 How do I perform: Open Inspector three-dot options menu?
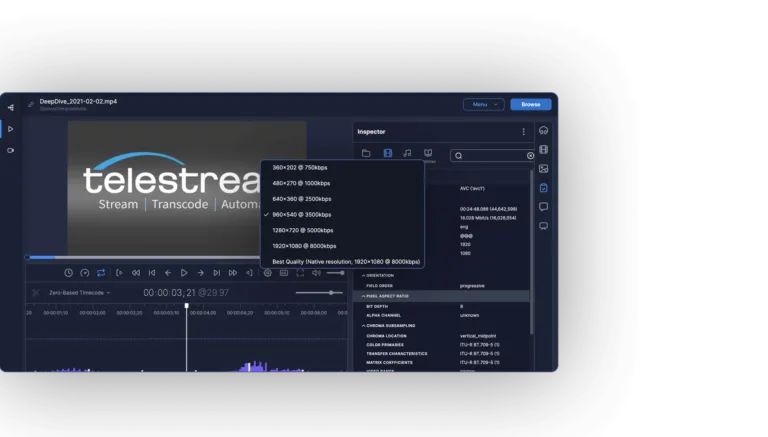(x=522, y=132)
